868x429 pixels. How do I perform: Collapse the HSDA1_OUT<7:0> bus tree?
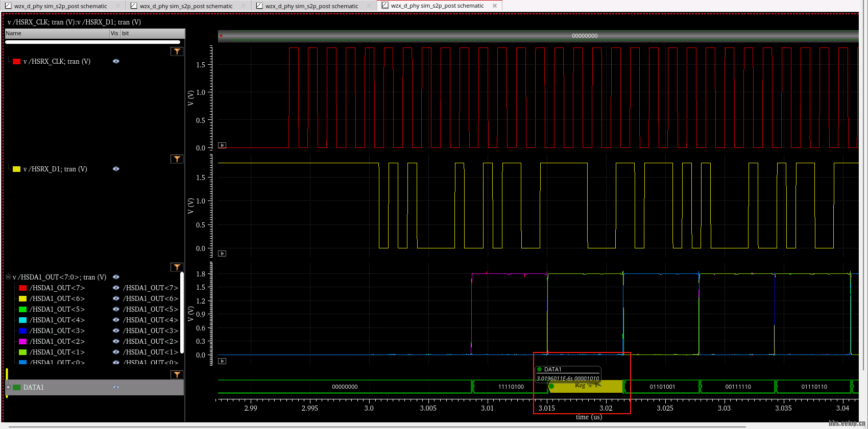click(8, 277)
